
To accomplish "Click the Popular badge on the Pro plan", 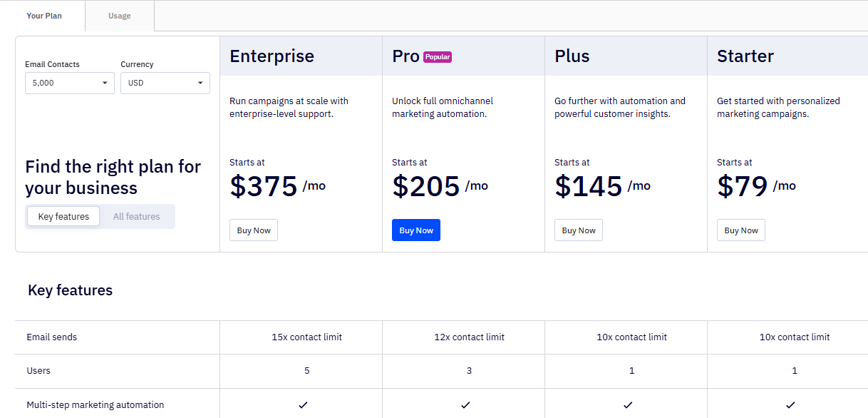I will 437,56.
